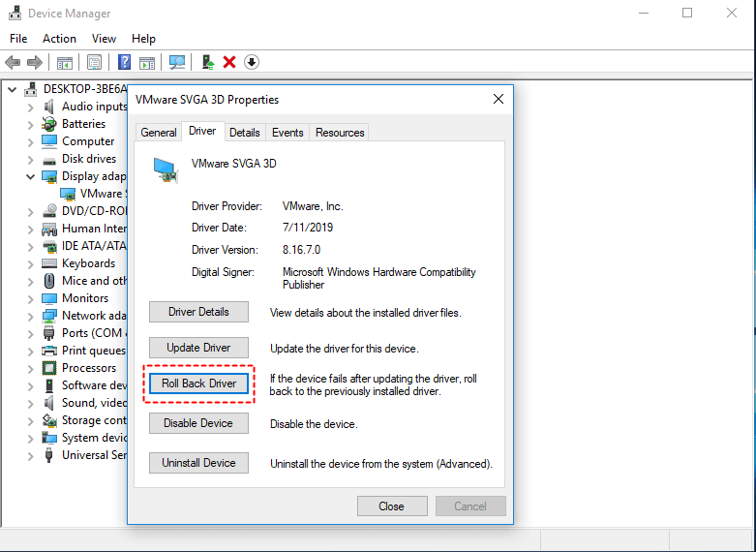
Task: Collapse the DESKTOP-3BE6A root node
Action: (13, 89)
